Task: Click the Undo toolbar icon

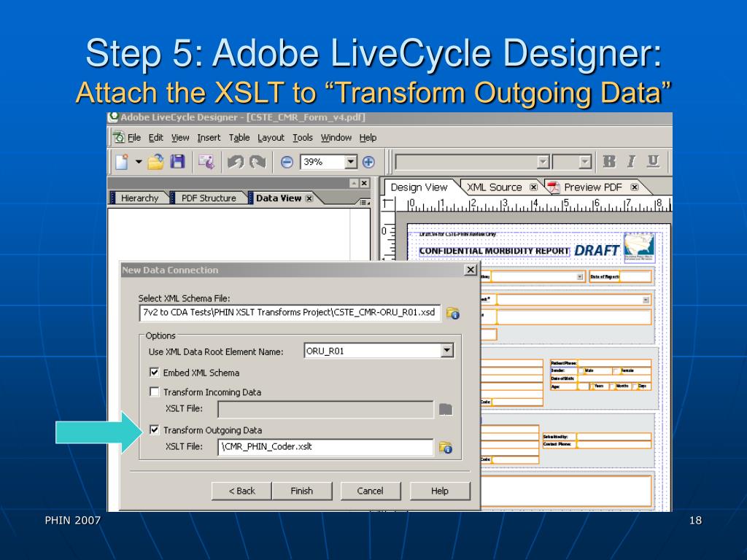Action: pyautogui.click(x=236, y=163)
